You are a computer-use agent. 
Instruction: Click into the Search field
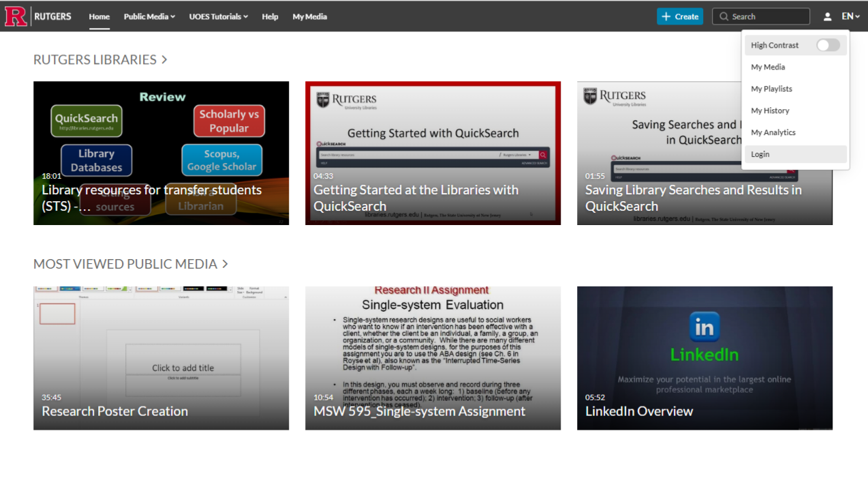[x=761, y=16]
